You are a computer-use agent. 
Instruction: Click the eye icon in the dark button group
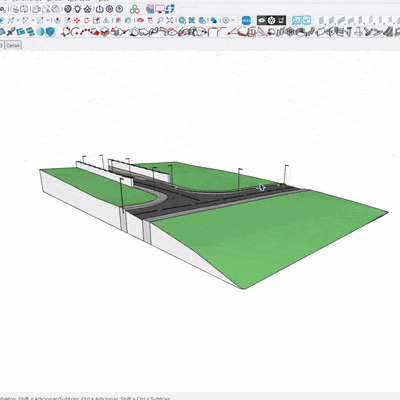(262, 21)
